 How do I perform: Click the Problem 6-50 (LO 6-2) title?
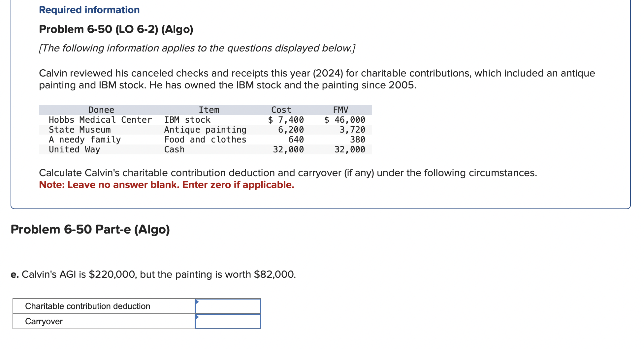(x=116, y=29)
